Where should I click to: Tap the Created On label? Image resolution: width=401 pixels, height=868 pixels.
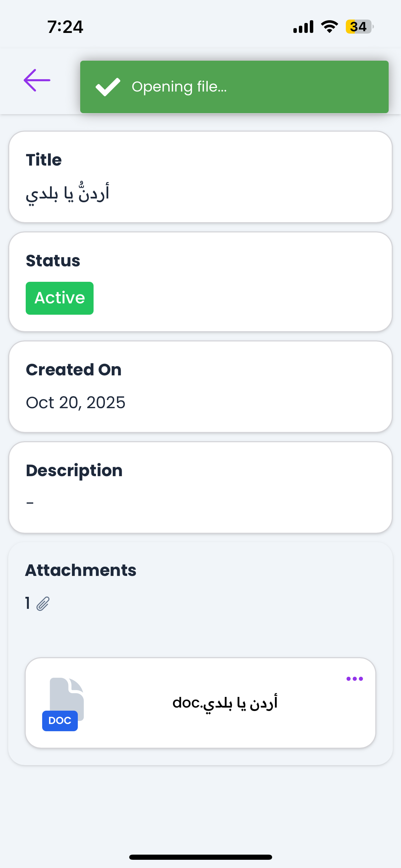coord(74,370)
